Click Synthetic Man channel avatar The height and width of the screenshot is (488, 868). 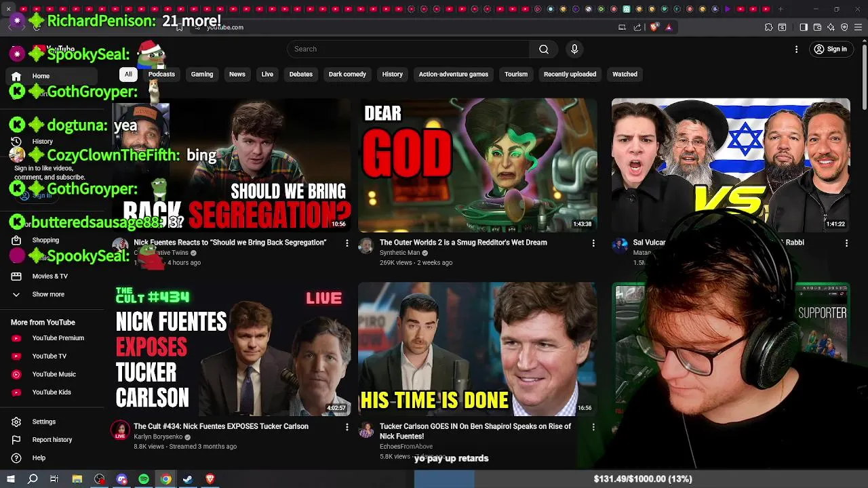pyautogui.click(x=366, y=246)
